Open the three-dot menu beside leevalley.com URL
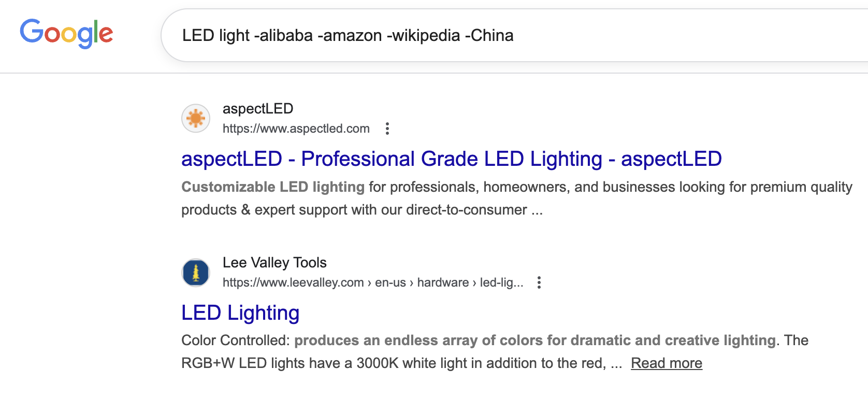 [x=539, y=282]
